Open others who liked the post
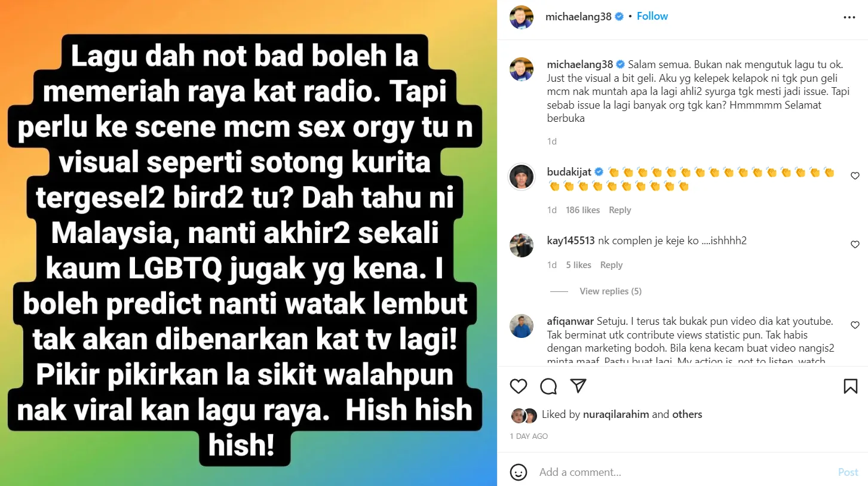This screenshot has height=486, width=868. tap(687, 414)
